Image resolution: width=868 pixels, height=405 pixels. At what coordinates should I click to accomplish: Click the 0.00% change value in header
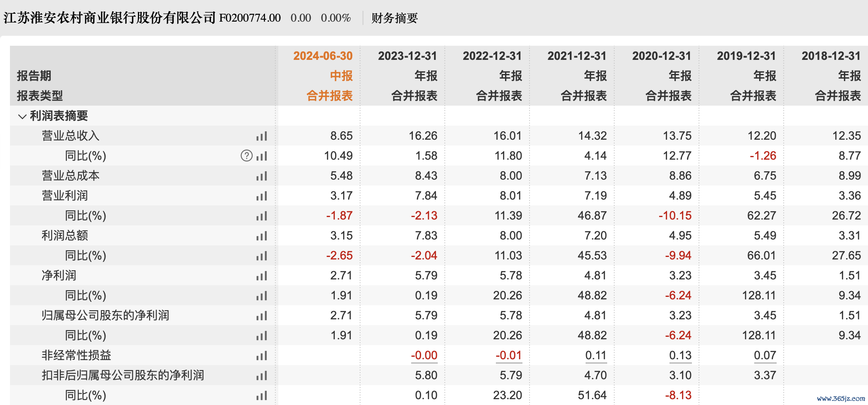click(336, 18)
